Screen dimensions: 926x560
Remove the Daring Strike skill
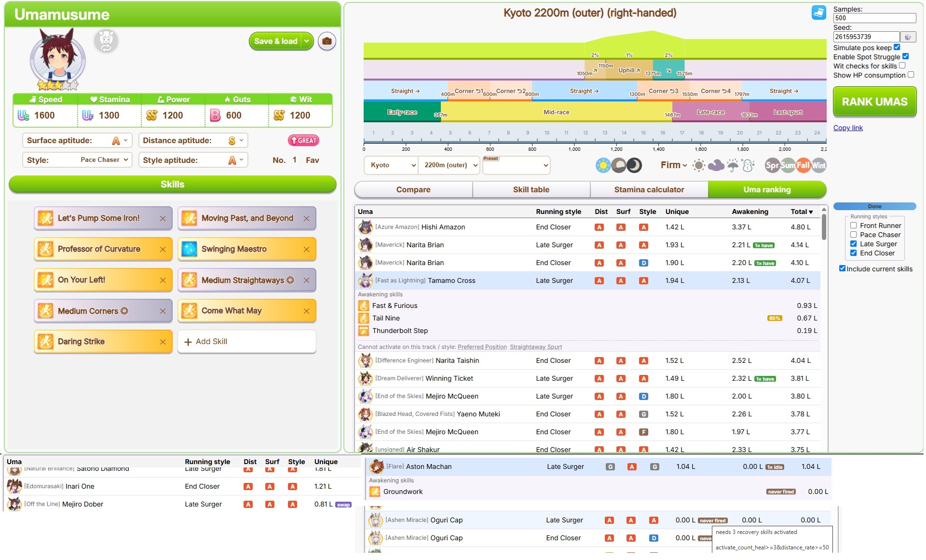tap(163, 342)
